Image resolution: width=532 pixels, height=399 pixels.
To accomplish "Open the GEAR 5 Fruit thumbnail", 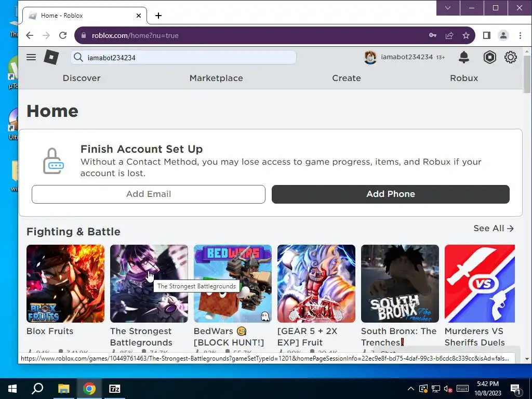I will (x=316, y=284).
